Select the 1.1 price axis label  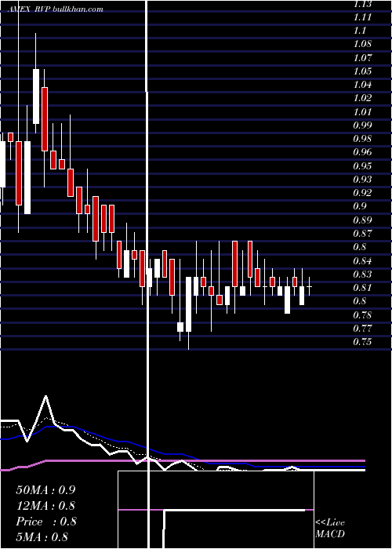[x=360, y=31]
